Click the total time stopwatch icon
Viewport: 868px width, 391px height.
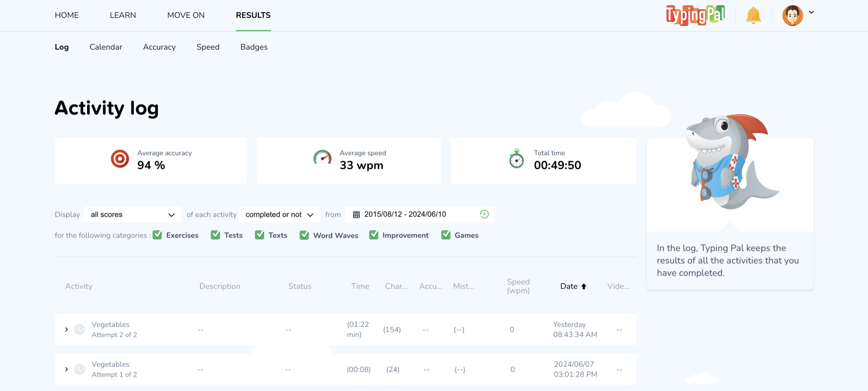(x=516, y=159)
